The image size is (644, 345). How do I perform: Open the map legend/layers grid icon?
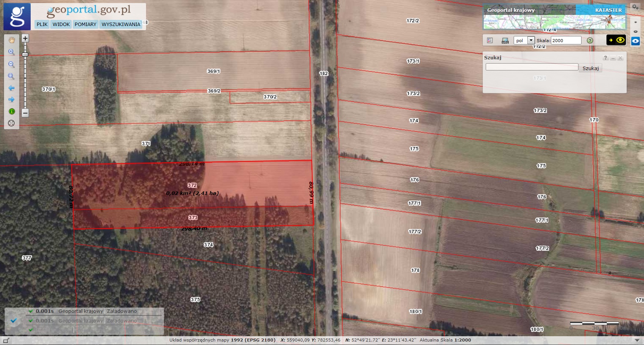[490, 41]
